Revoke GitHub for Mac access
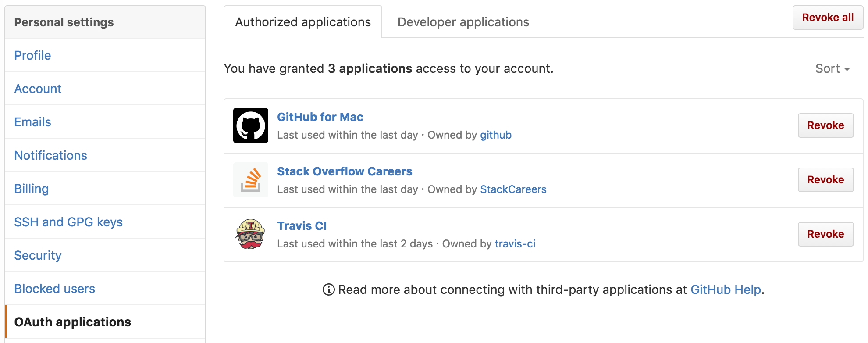Screen dimensions: 868x343 pyautogui.click(x=825, y=125)
